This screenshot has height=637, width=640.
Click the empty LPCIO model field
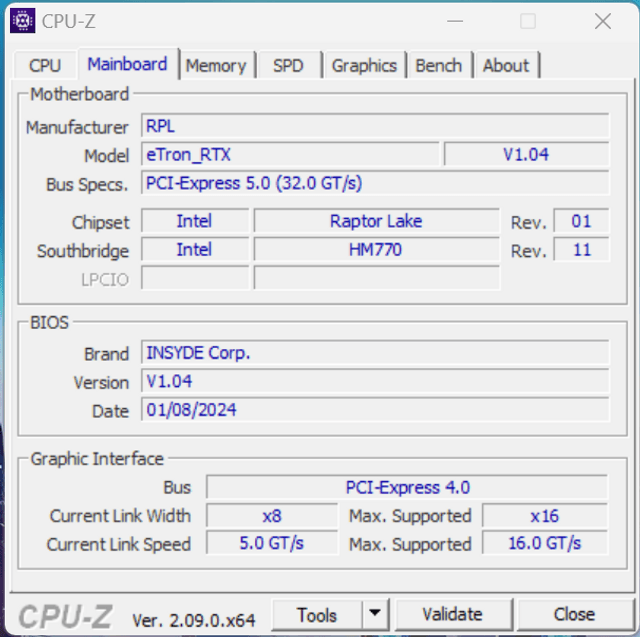point(376,278)
